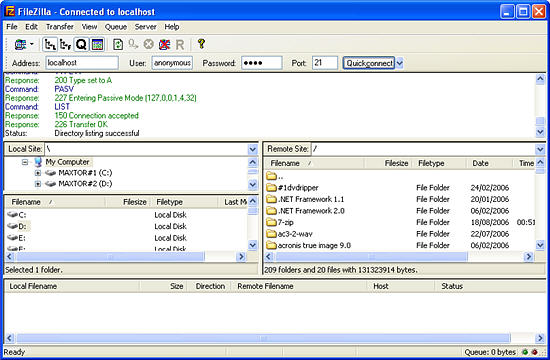Screen dimensions: 550x360
Task: Toggle the transfer queue view (Q)
Action: tap(81, 45)
